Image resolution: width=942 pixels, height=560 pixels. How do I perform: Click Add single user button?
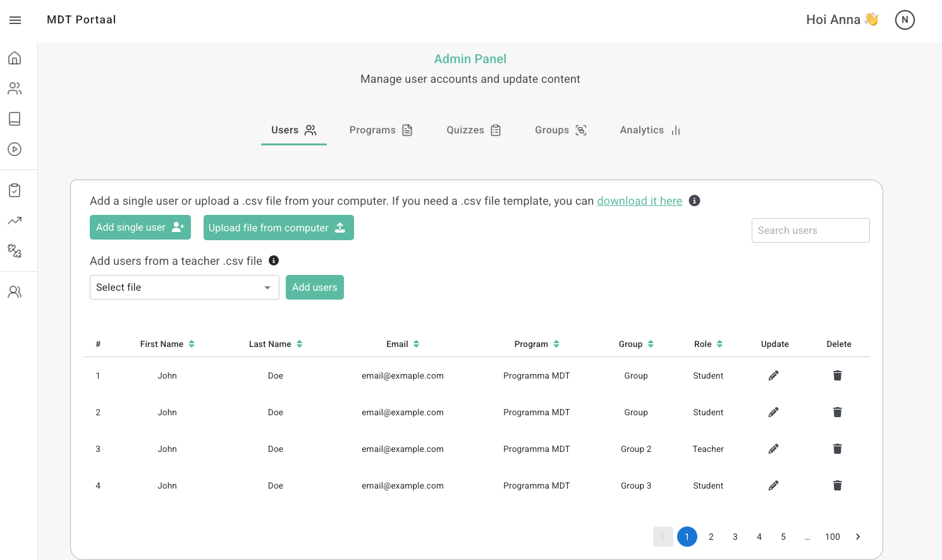140,228
